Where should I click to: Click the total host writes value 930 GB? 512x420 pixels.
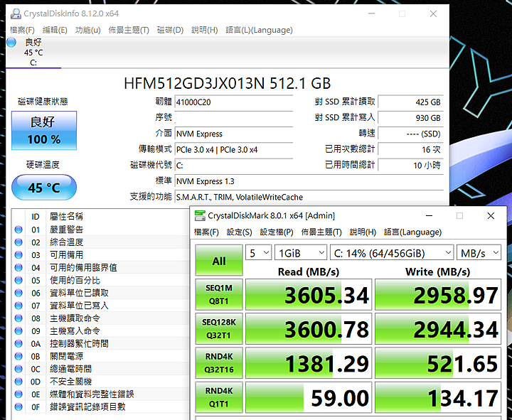tap(410, 118)
